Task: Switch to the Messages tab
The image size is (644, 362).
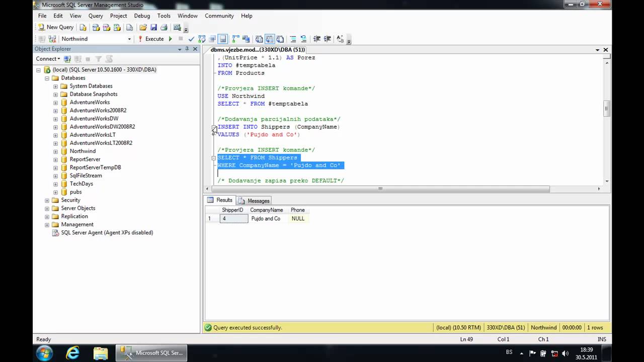Action: [x=254, y=201]
